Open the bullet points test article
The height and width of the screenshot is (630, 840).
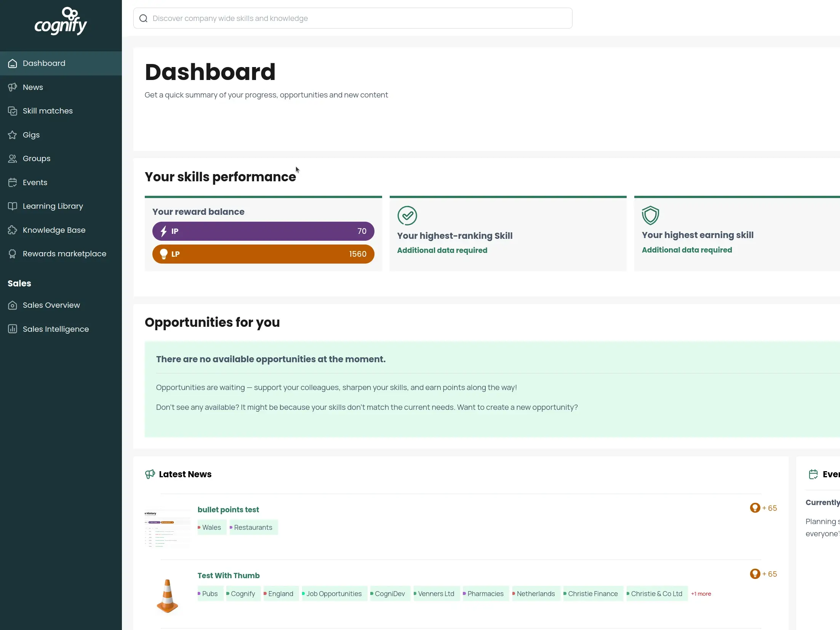coord(228,510)
